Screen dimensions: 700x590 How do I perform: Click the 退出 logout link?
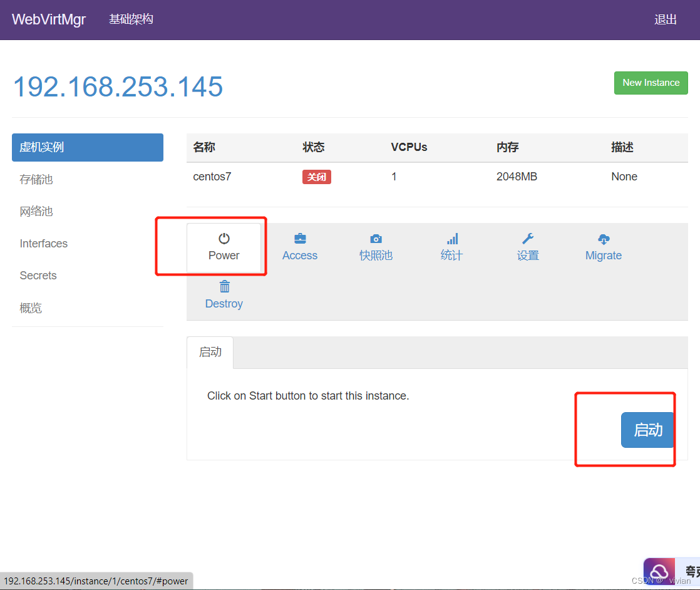[x=665, y=19]
